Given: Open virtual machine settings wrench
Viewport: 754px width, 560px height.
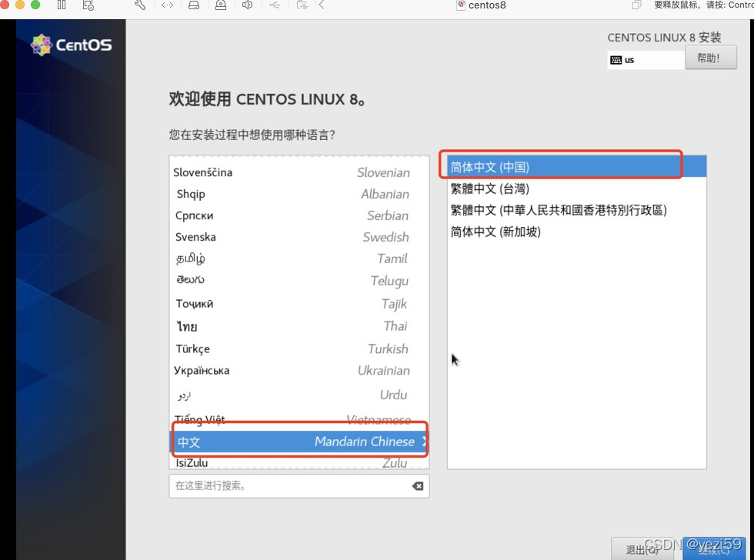Looking at the screenshot, I should pyautogui.click(x=140, y=5).
